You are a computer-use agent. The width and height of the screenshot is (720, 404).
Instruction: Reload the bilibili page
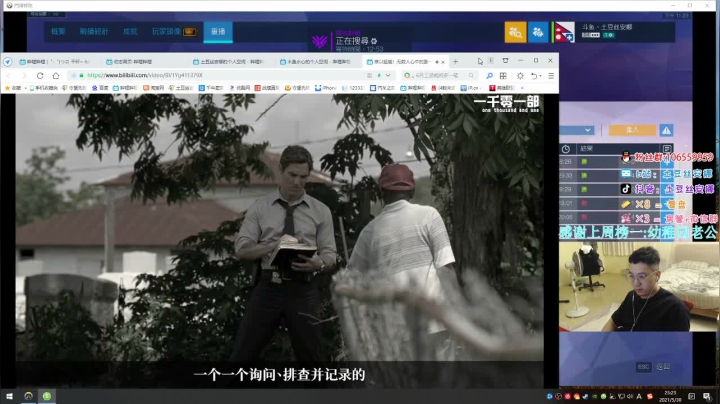40,75
